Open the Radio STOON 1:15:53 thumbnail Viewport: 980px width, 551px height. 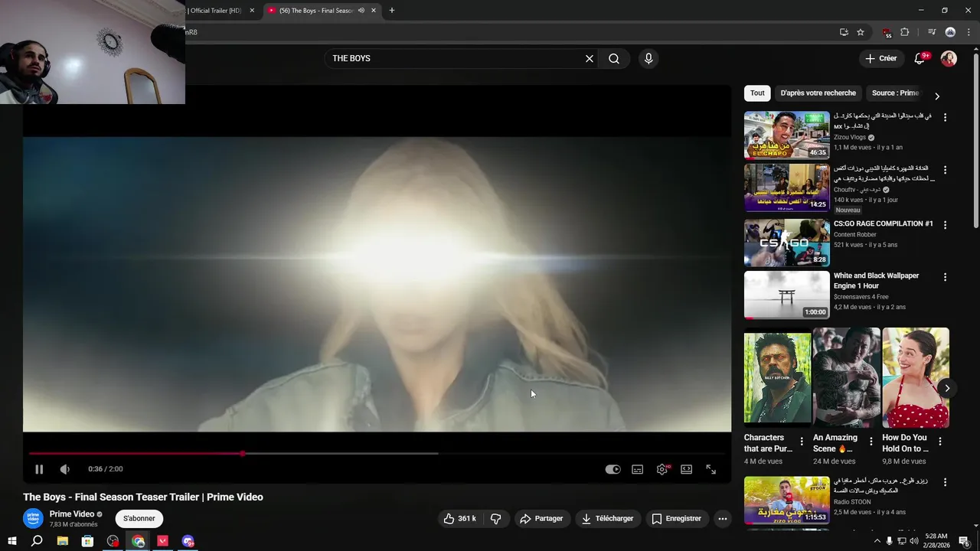point(787,500)
